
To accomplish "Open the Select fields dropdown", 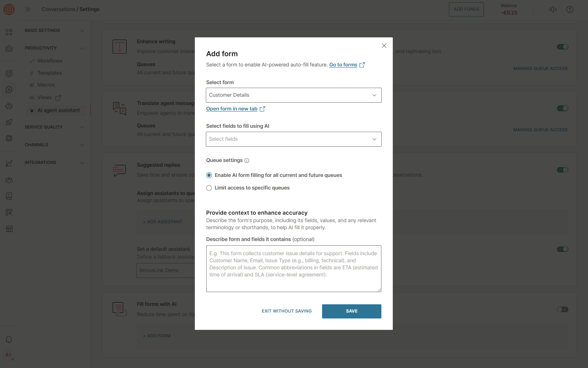I will point(293,139).
